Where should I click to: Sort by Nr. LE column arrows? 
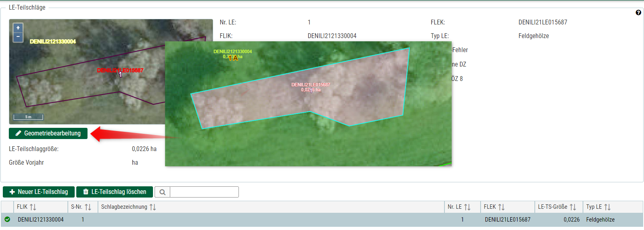[467, 207]
